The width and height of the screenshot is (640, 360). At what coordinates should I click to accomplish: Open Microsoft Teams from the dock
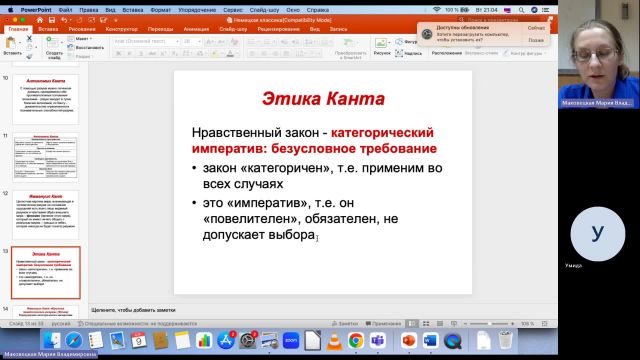tap(378, 340)
